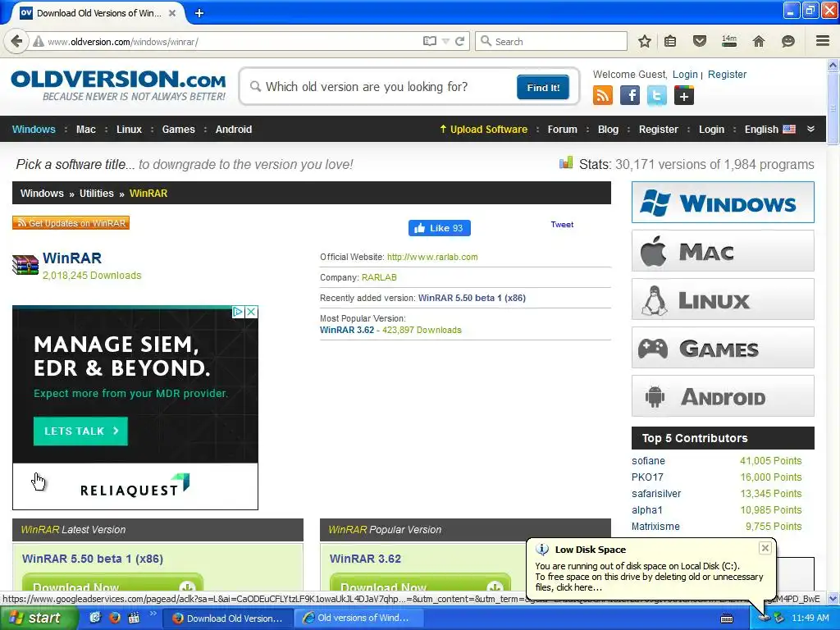Click Get Updates on WinRAR button

71,223
